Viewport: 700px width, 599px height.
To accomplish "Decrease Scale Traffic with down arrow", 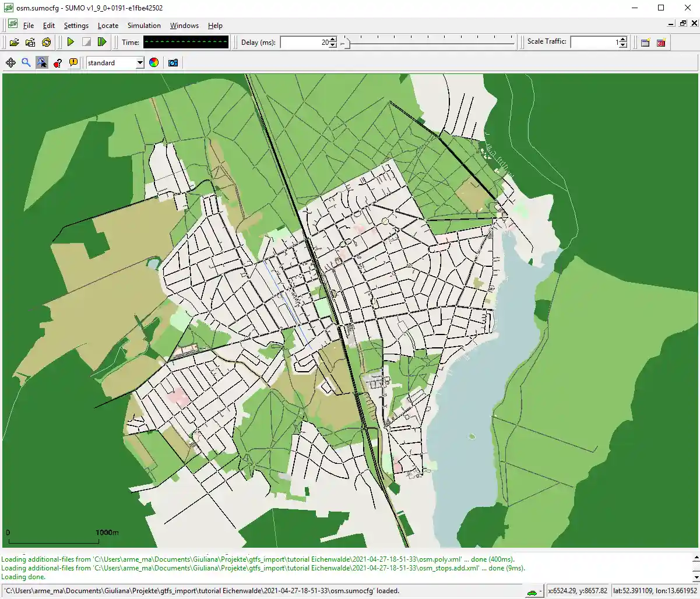I will [x=623, y=45].
